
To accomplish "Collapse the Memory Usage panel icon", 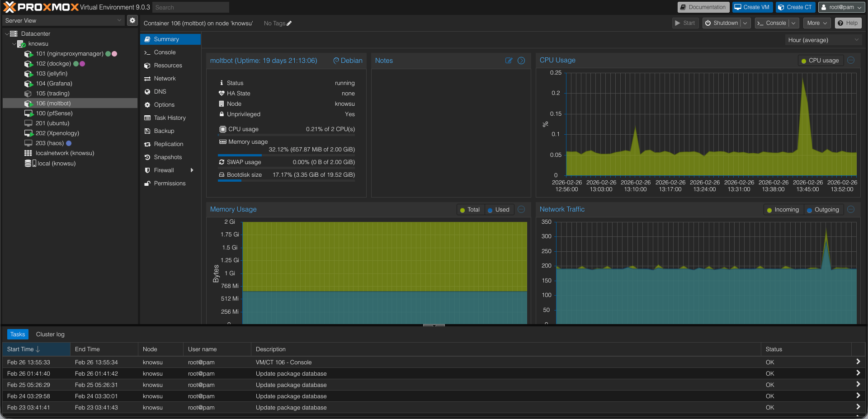I will [x=521, y=209].
